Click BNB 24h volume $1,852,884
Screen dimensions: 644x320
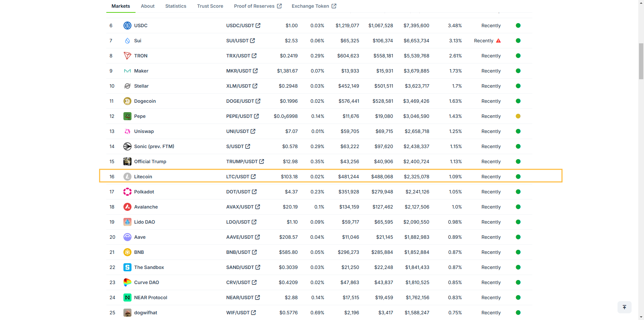[x=417, y=252]
